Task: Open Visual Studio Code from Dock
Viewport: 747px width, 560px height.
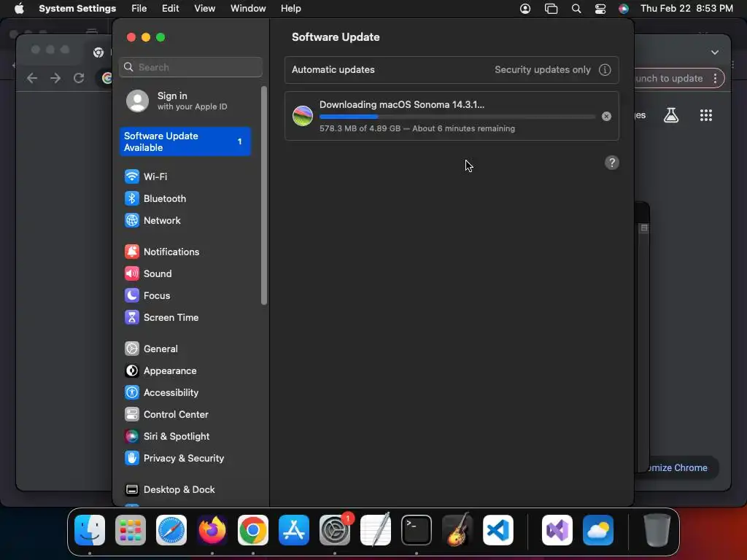Action: point(498,530)
